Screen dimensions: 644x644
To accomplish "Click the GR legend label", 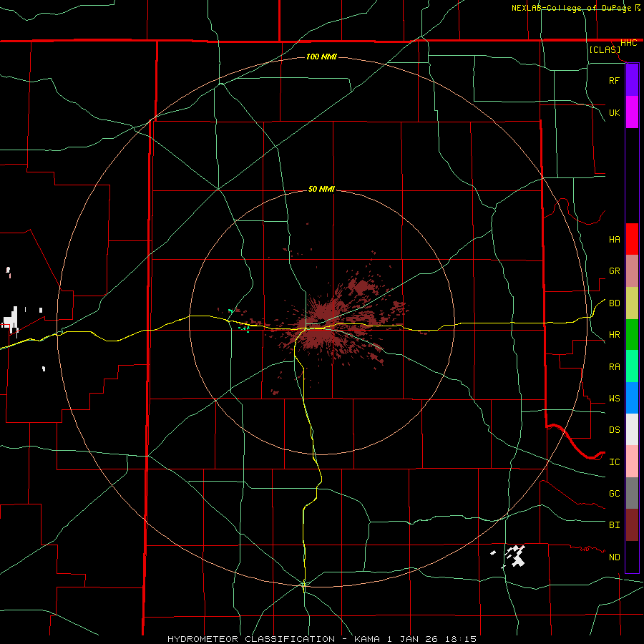I will tap(614, 271).
